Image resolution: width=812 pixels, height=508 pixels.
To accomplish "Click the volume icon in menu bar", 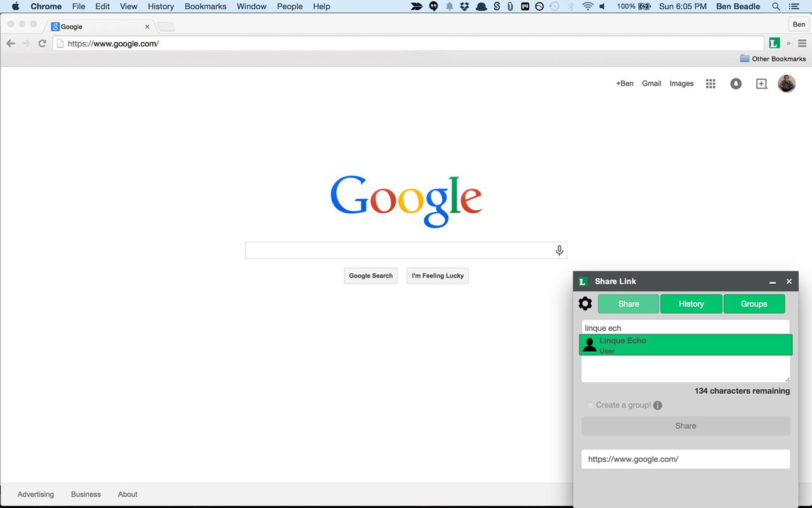I will [602, 6].
